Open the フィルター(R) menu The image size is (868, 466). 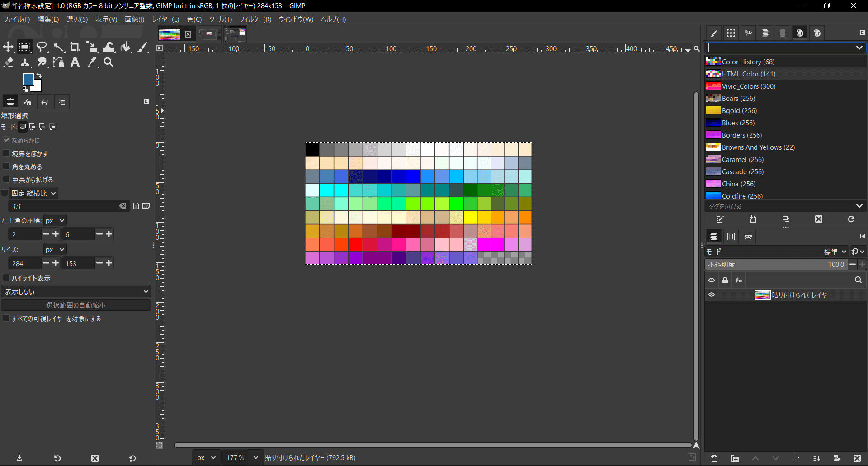255,19
